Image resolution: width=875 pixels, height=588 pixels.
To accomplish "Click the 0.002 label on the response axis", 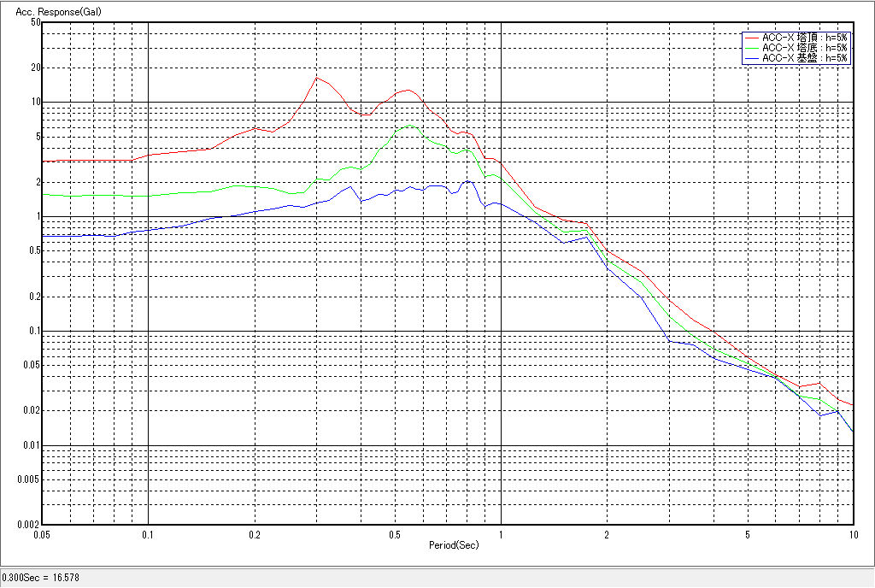I will 30,525.
